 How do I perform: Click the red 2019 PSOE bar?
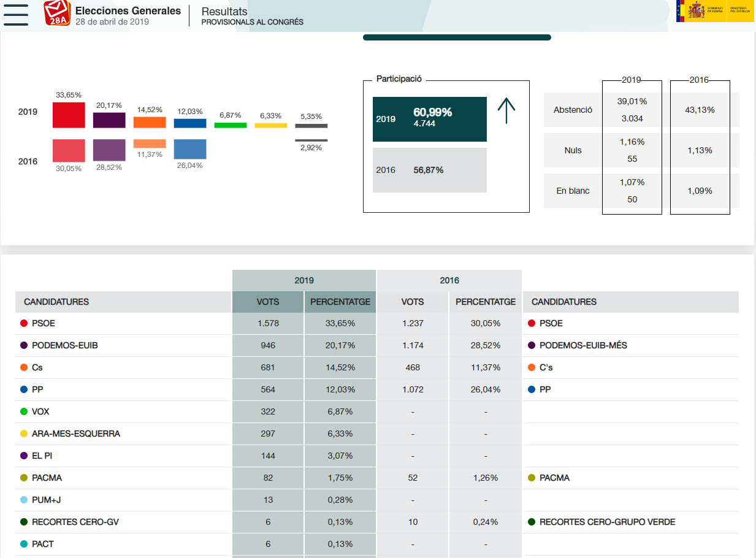point(69,115)
